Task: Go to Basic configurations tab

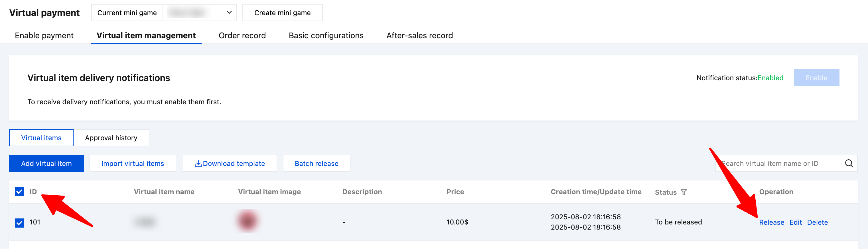Action: pos(326,35)
